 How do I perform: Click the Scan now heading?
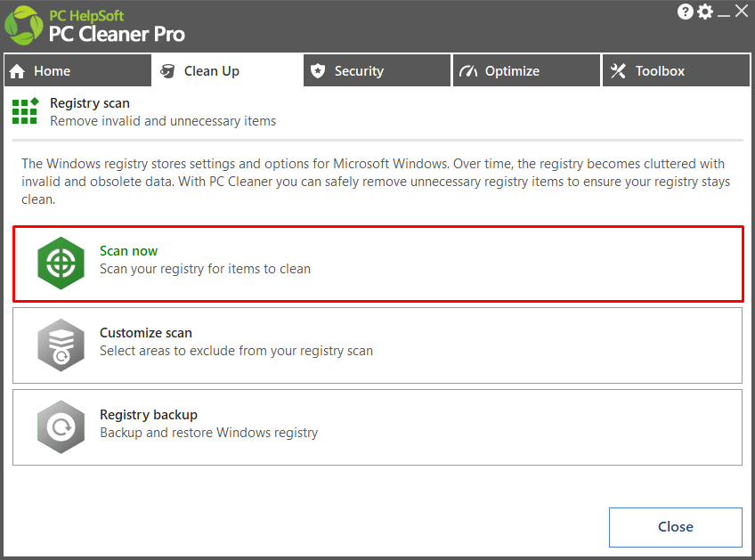(x=128, y=251)
